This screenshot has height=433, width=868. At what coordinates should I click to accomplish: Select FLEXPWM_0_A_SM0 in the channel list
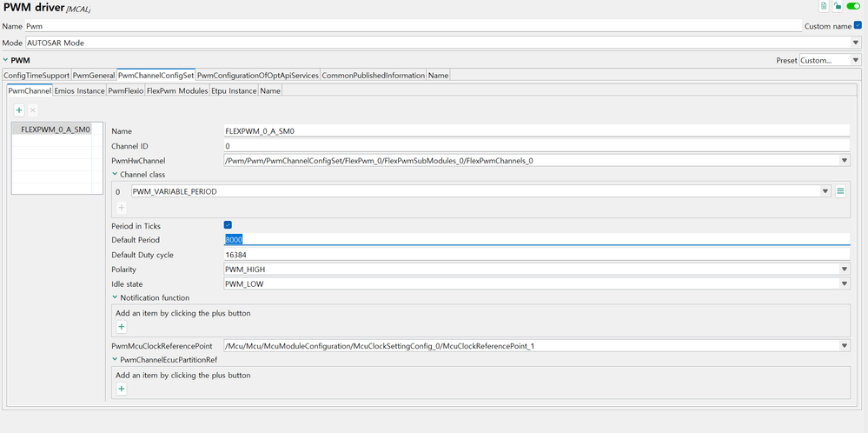coord(55,130)
